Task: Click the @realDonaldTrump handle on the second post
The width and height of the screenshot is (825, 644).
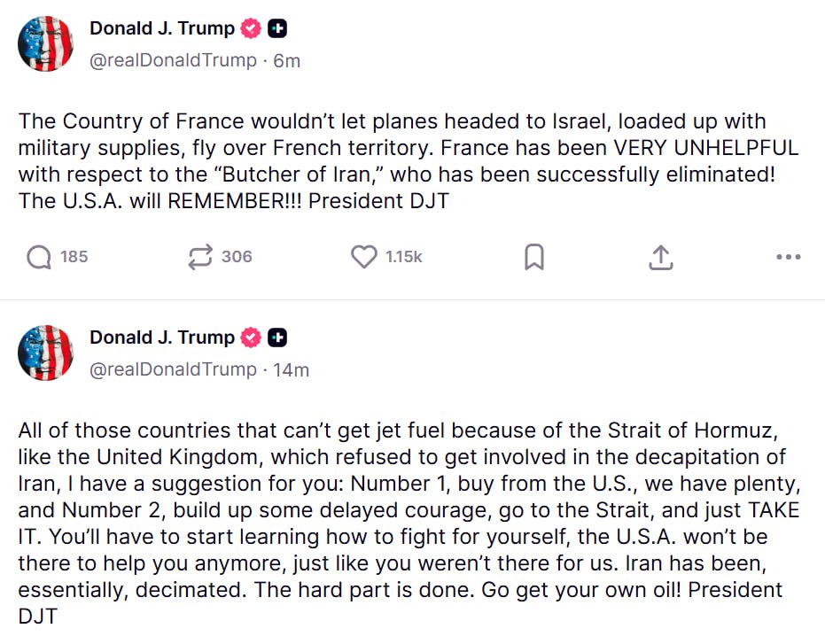Action: point(173,369)
